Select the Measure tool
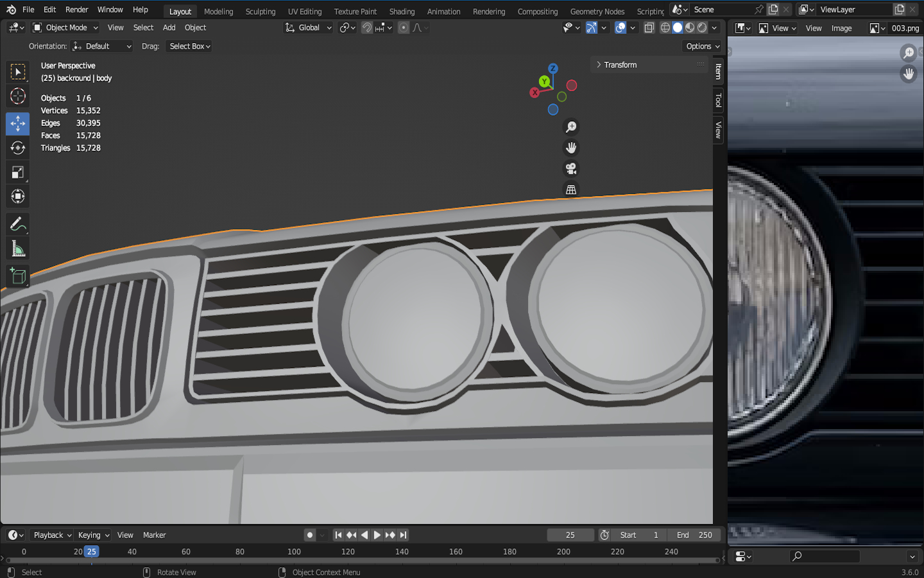 pyautogui.click(x=17, y=249)
